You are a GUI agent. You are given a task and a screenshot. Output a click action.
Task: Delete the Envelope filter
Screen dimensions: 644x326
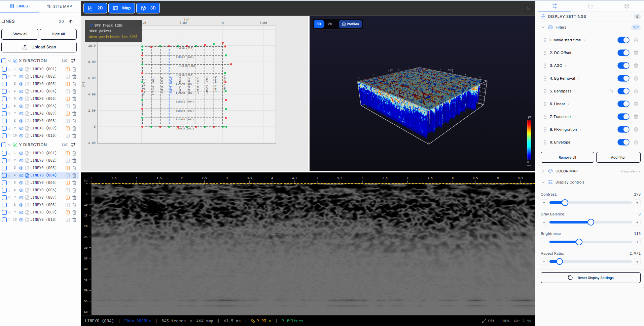(x=636, y=142)
